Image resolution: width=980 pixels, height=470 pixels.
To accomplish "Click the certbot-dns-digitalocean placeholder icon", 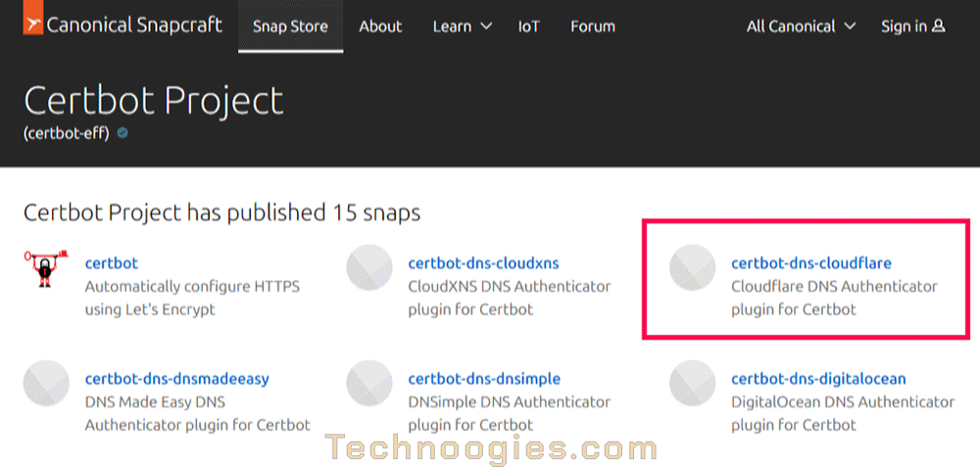I will pyautogui.click(x=693, y=383).
